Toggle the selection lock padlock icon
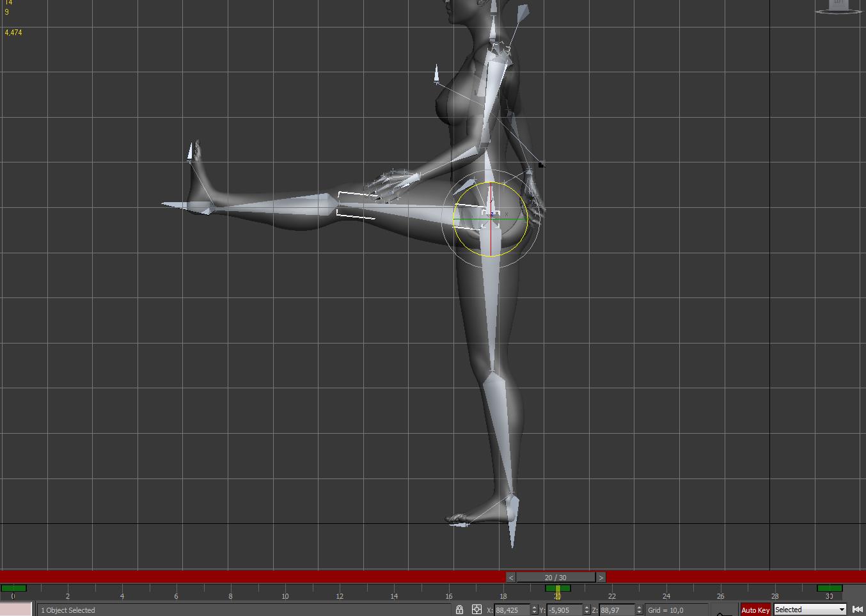866x616 pixels. [459, 610]
